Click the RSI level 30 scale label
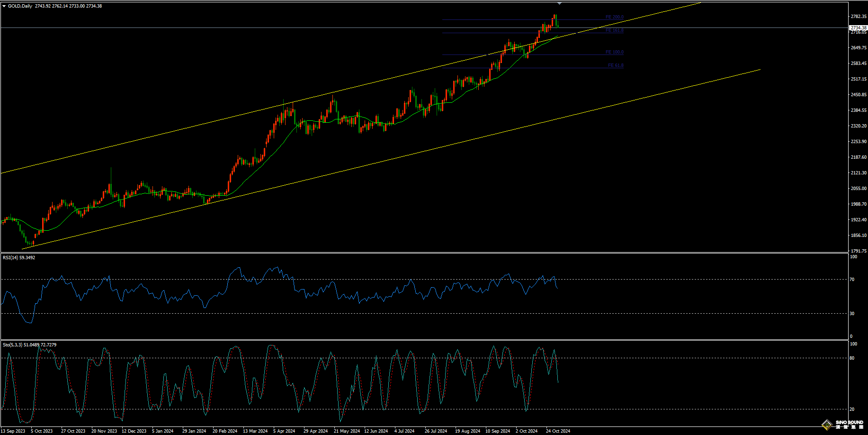 click(x=852, y=314)
